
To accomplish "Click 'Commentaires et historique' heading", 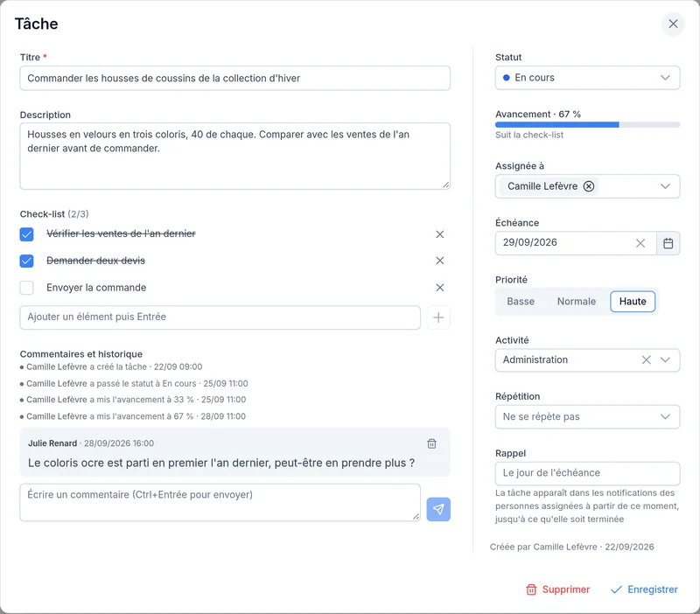I will point(80,354).
